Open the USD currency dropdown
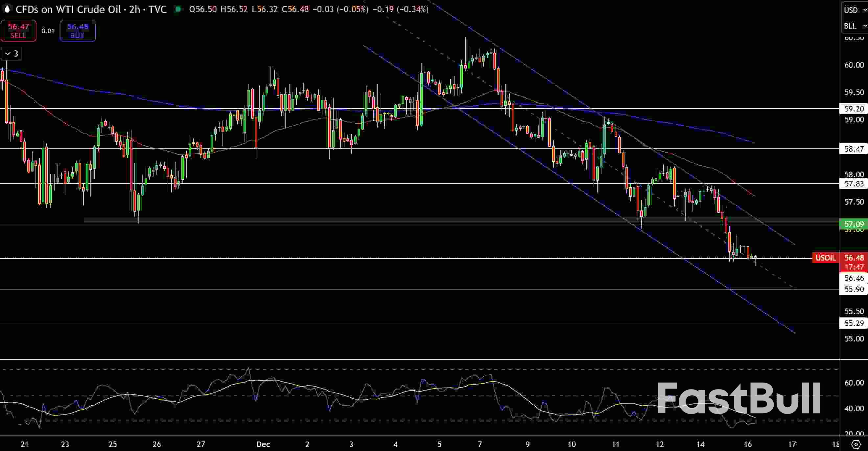The width and height of the screenshot is (868, 451). pyautogui.click(x=855, y=10)
